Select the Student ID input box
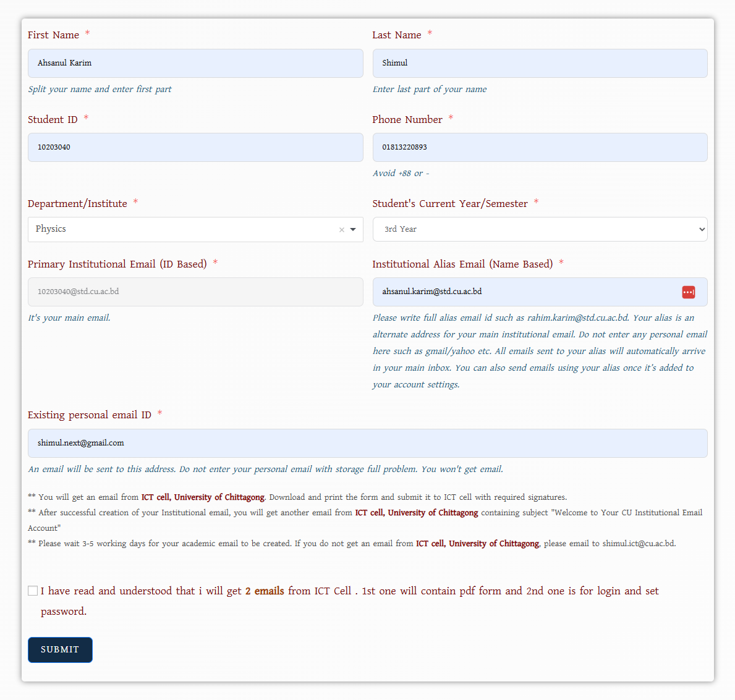This screenshot has height=700, width=735. click(195, 148)
